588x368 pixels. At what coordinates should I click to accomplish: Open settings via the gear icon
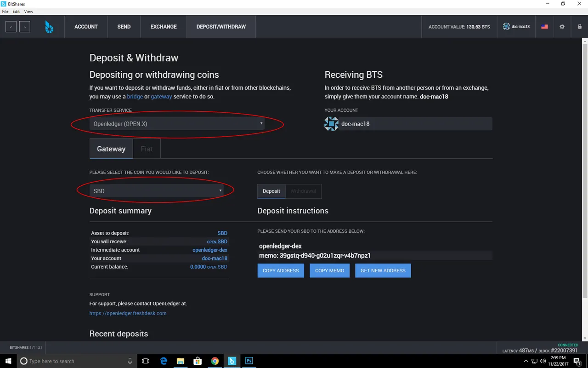562,27
